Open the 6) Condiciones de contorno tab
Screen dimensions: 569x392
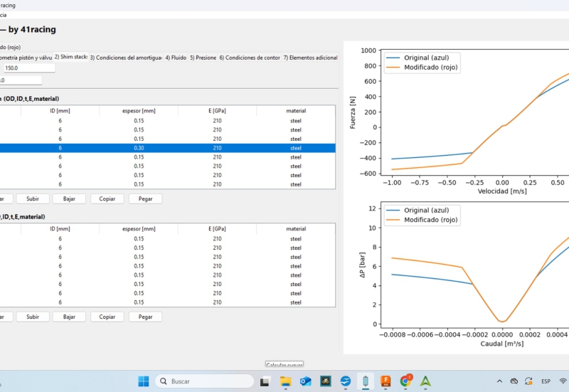(x=250, y=57)
